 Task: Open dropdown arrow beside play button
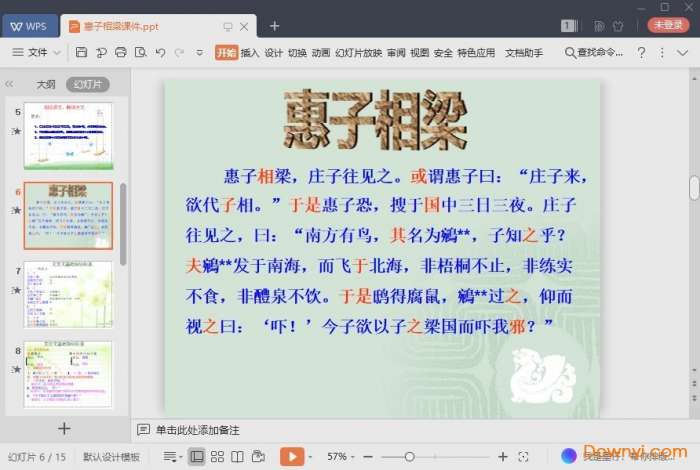[310, 457]
